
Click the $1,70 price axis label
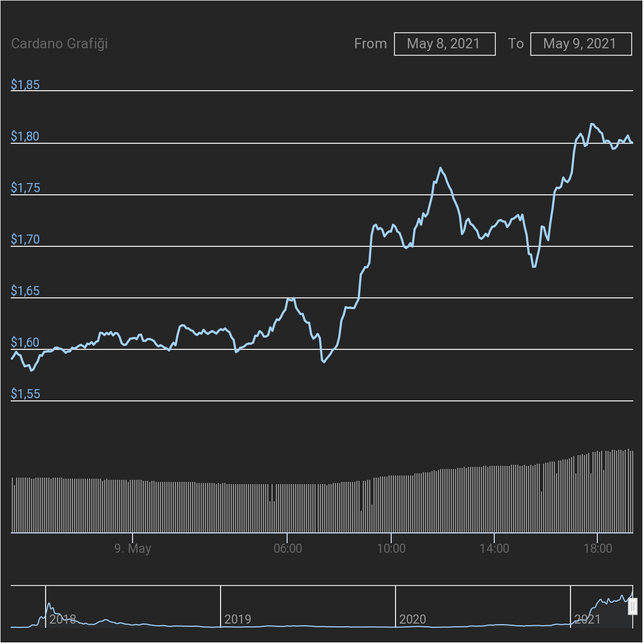click(x=25, y=239)
